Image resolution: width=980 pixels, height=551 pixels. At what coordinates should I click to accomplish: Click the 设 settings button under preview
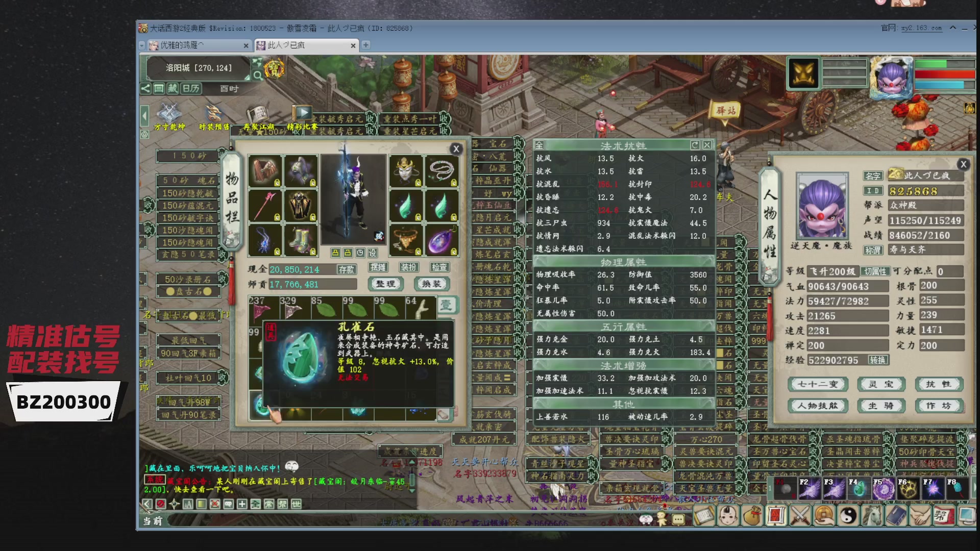pos(373,253)
